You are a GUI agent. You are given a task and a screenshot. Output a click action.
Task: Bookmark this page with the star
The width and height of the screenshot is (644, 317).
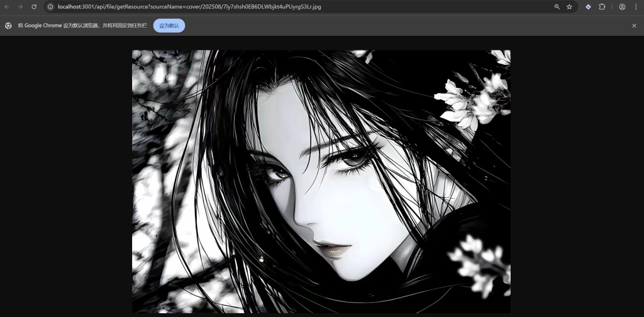click(x=569, y=7)
